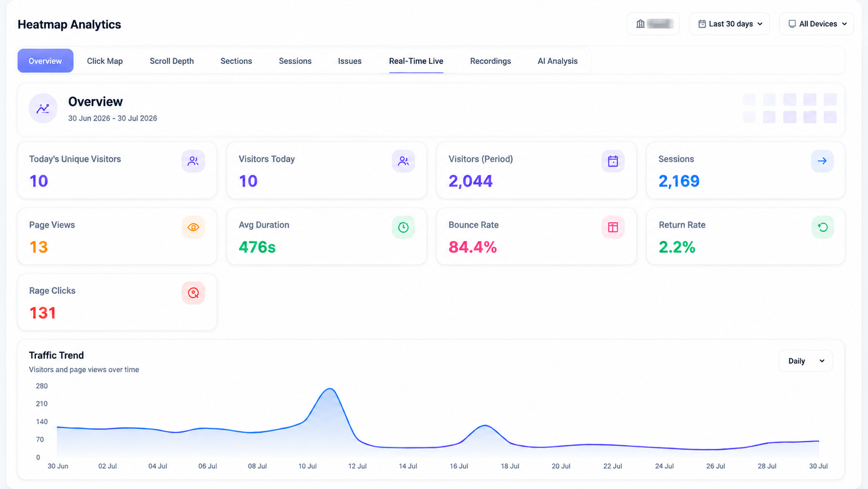Viewport: 868px width, 489px height.
Task: Expand chevron beside Daily
Action: (x=822, y=361)
